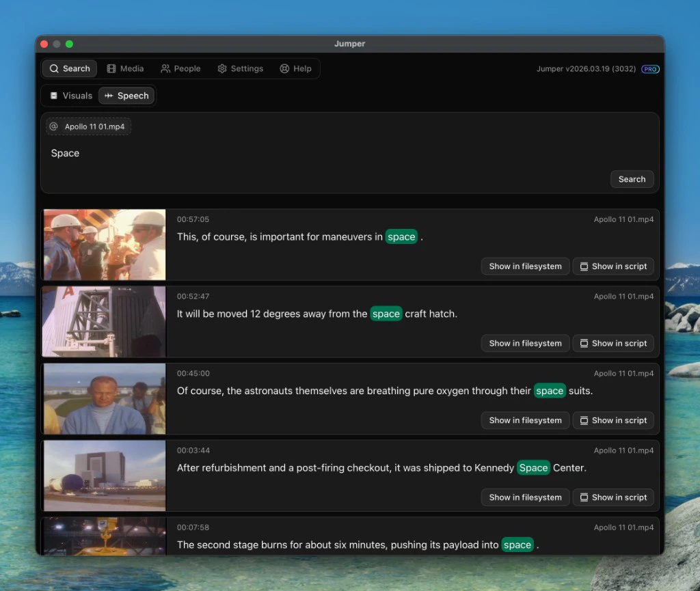Open the Apollo 11 01.mp4 filter chip

click(x=88, y=126)
